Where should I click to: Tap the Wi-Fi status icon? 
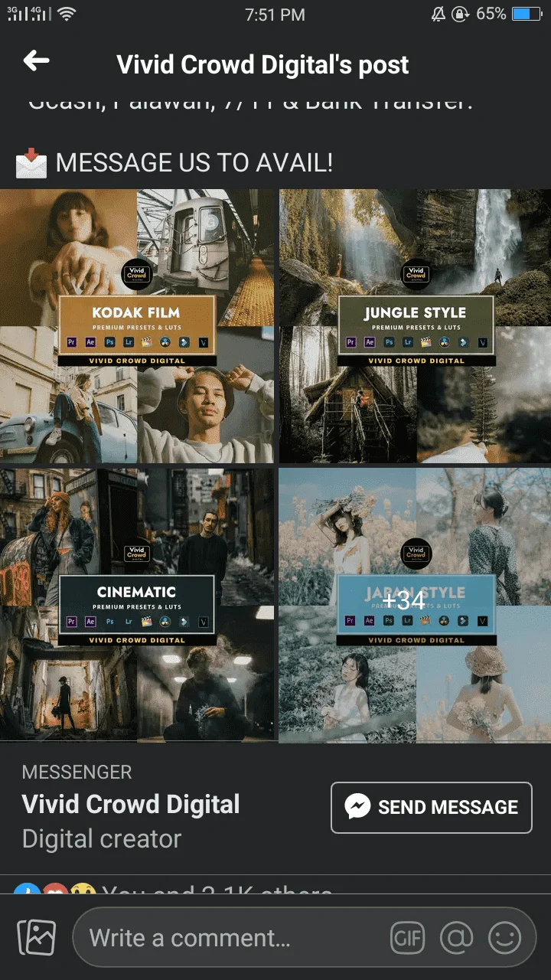click(x=67, y=15)
